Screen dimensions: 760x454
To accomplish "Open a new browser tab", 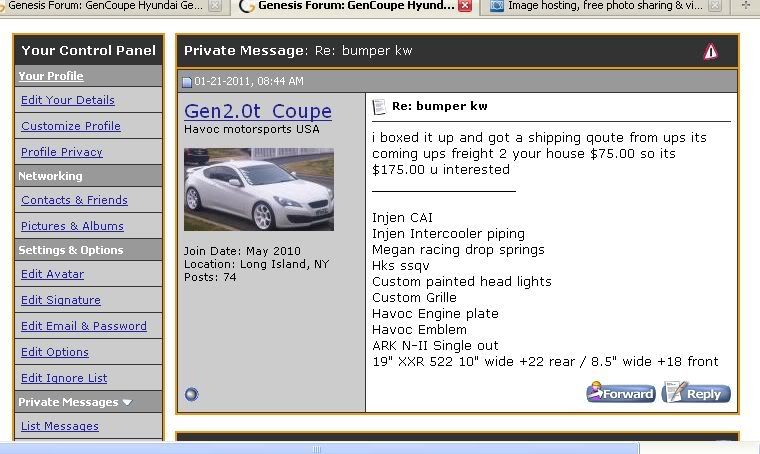I will [745, 5].
